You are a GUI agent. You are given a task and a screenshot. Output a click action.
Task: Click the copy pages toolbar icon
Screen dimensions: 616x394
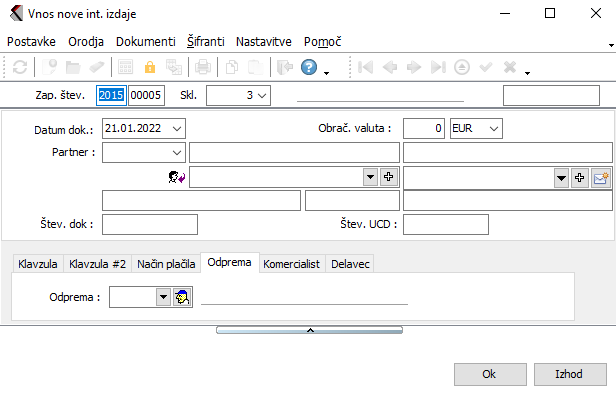[x=232, y=67]
